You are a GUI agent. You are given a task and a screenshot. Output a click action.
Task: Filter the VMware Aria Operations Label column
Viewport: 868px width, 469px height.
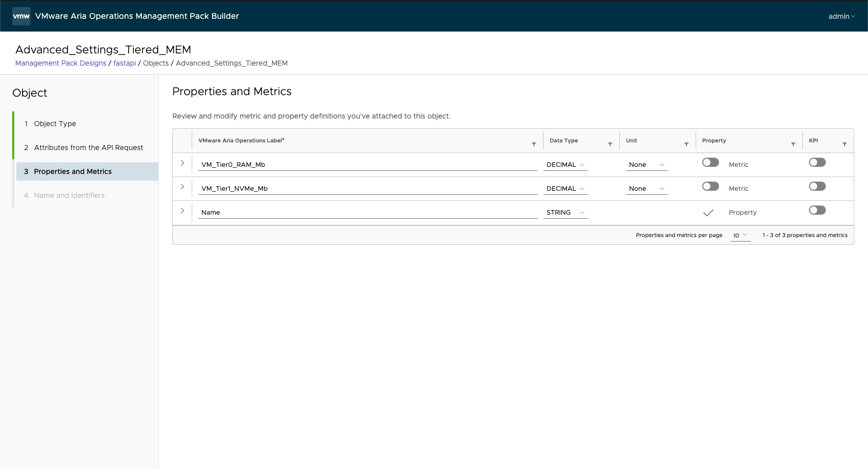[x=533, y=144]
